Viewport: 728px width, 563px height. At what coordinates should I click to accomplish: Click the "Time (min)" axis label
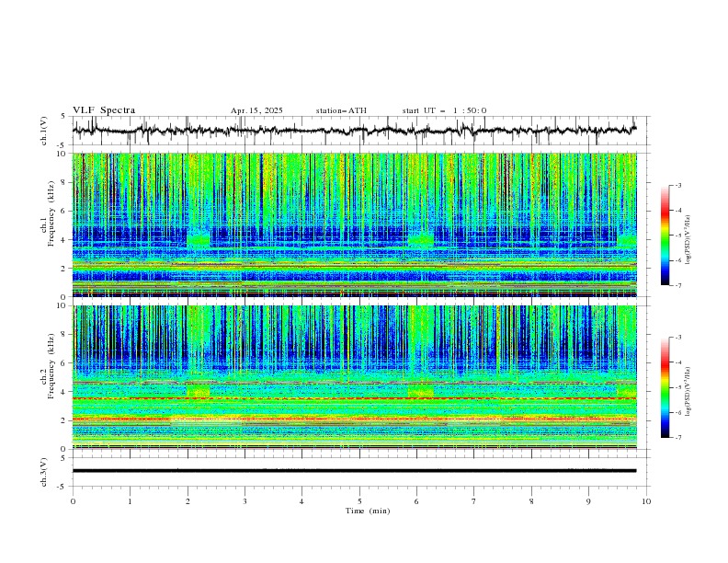tap(368, 511)
